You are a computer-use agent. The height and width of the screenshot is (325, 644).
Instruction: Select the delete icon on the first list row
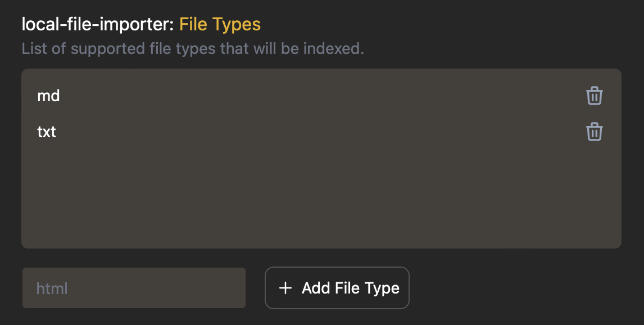[x=595, y=96]
